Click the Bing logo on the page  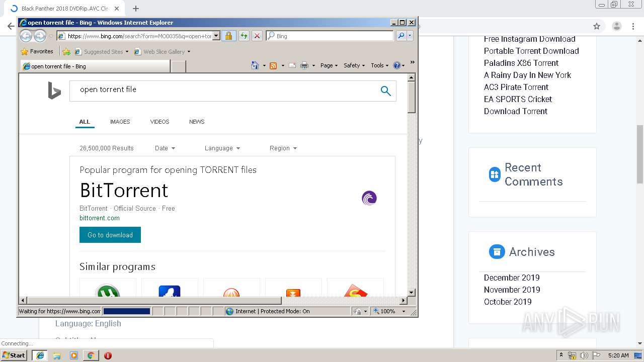point(54,90)
